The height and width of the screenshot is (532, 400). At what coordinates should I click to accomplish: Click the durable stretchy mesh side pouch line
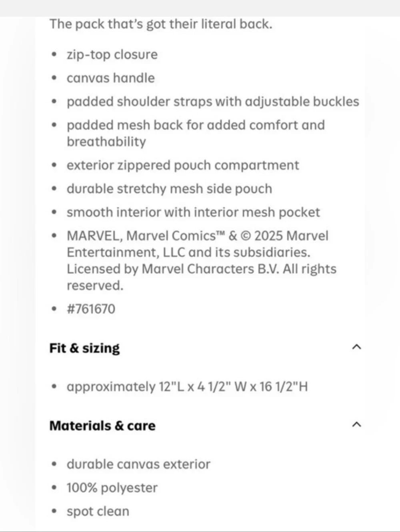pos(169,189)
